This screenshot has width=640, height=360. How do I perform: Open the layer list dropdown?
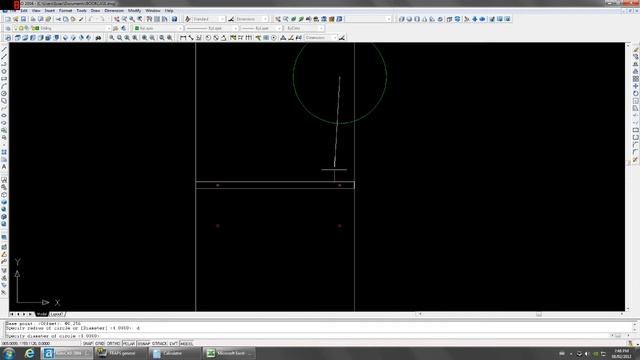point(109,28)
